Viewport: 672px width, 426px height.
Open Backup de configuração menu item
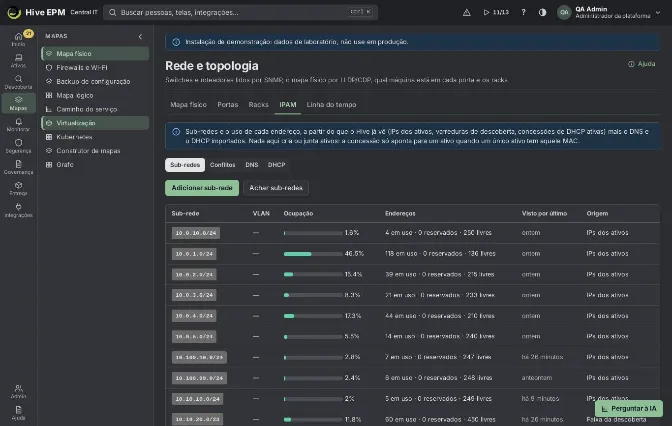tap(95, 81)
